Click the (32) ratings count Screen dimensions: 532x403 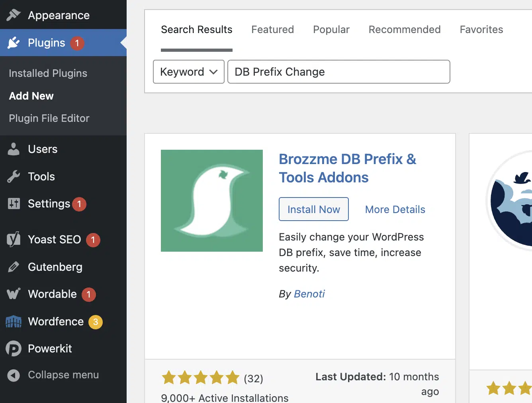(254, 378)
